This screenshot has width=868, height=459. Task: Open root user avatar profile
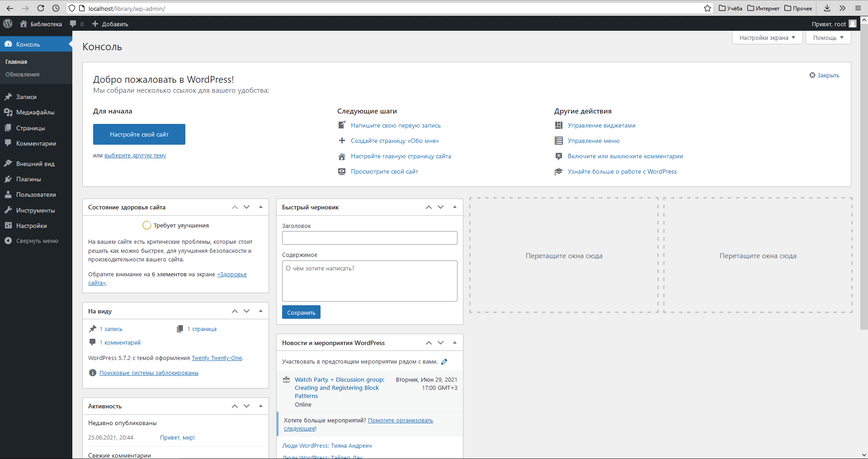[853, 24]
